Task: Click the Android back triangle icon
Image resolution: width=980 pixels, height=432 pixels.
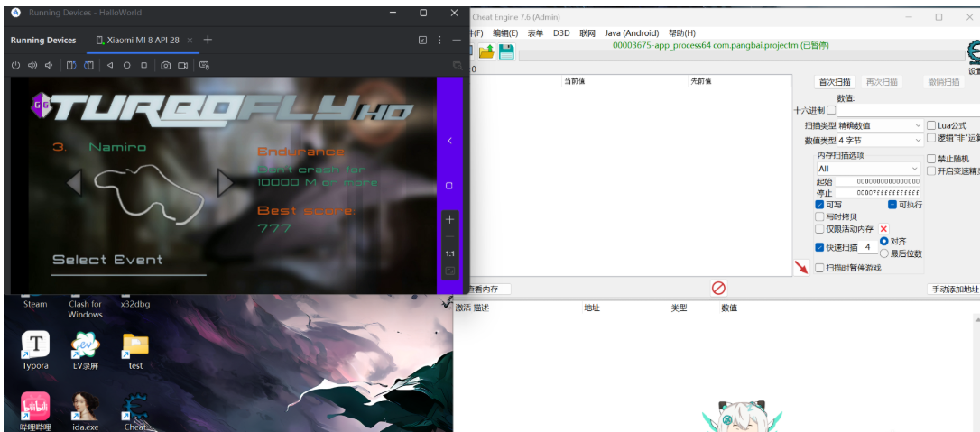Action: coord(110,65)
